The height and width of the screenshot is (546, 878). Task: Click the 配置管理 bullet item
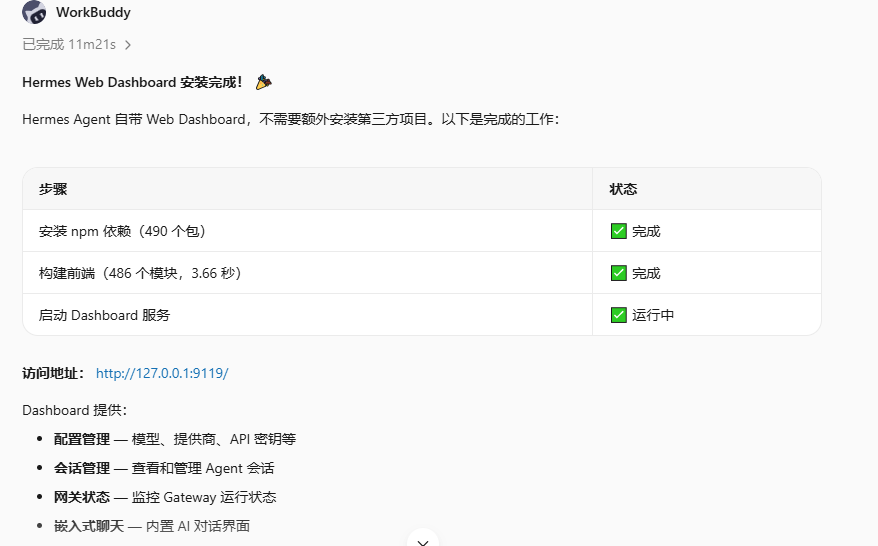[x=175, y=440]
